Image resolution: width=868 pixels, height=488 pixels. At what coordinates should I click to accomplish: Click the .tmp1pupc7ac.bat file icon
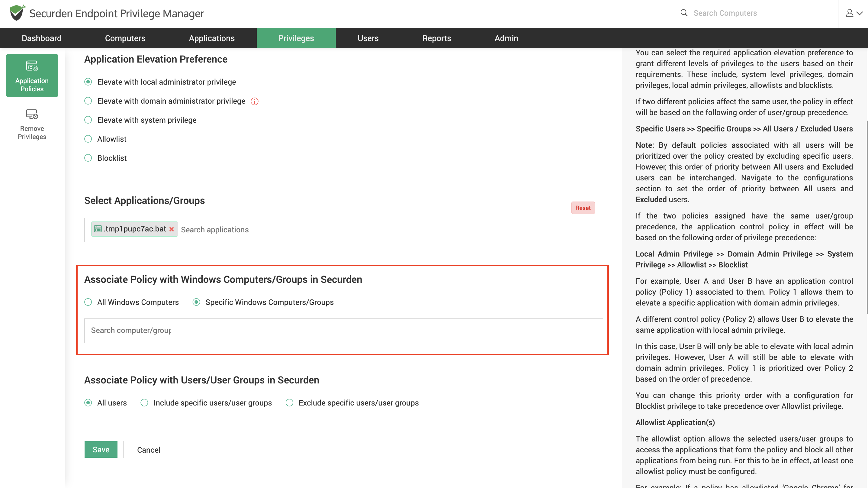(x=98, y=229)
